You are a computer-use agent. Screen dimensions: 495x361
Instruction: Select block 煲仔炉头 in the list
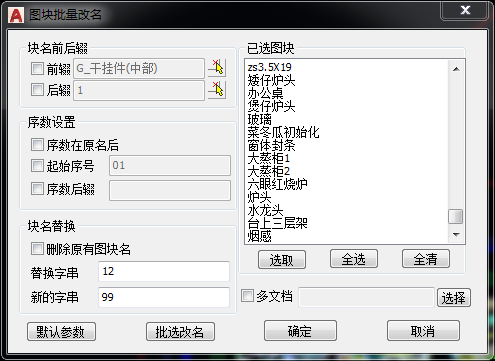click(271, 106)
